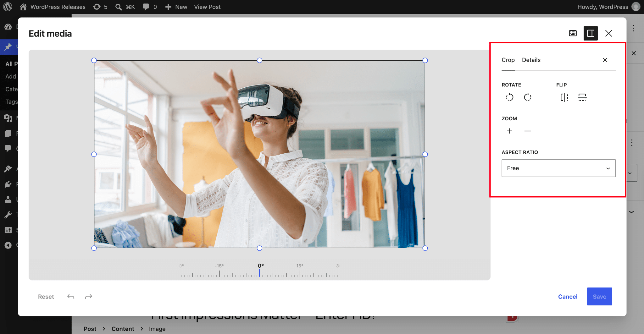Click the Cancel button

pos(568,297)
